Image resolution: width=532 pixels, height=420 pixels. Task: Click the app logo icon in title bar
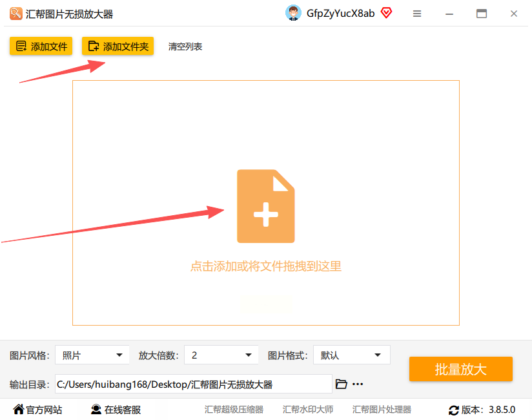(x=15, y=14)
